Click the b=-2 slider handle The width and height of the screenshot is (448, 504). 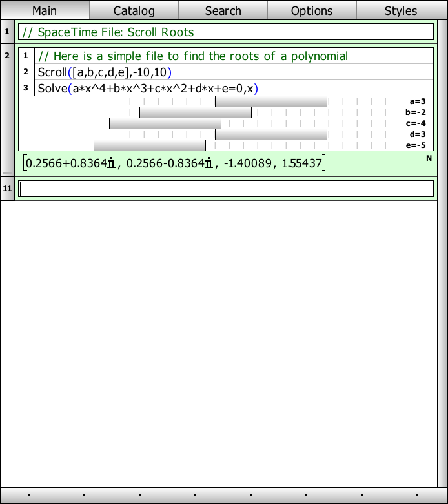click(x=195, y=112)
